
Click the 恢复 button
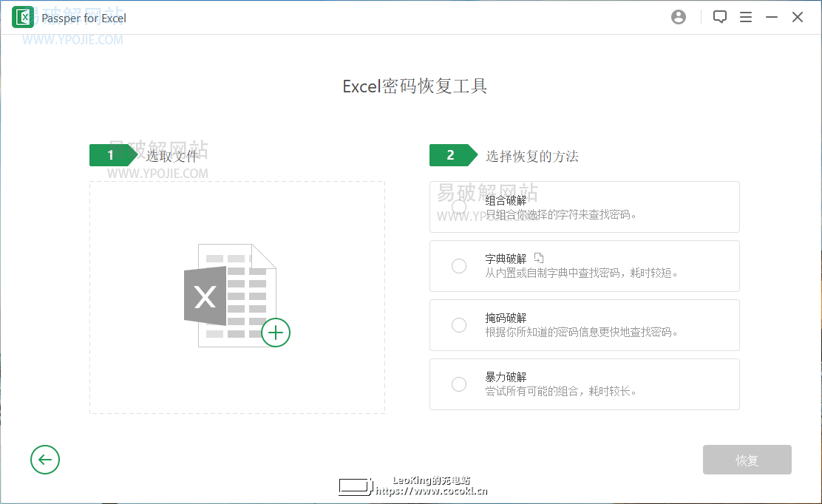point(747,460)
